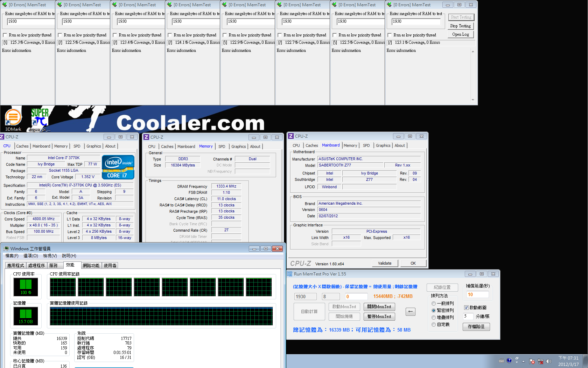
Task: Click the Intel Core i7 logo in CPU-Z
Action: [118, 167]
